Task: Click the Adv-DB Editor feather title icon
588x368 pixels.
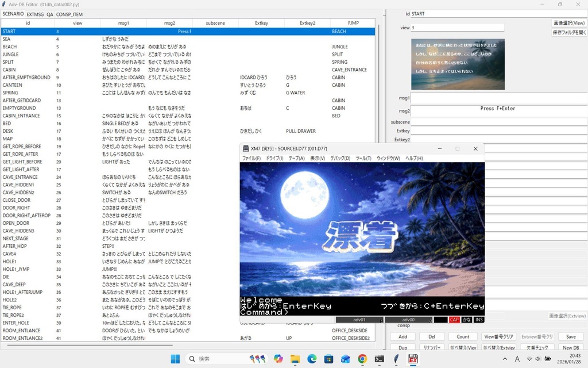Action: point(4,4)
